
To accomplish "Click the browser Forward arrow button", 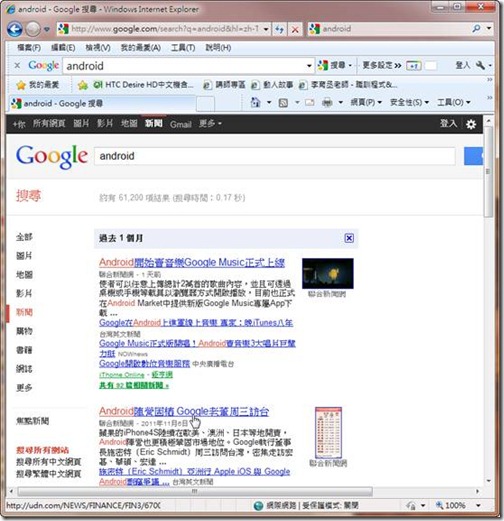I will point(33,29).
